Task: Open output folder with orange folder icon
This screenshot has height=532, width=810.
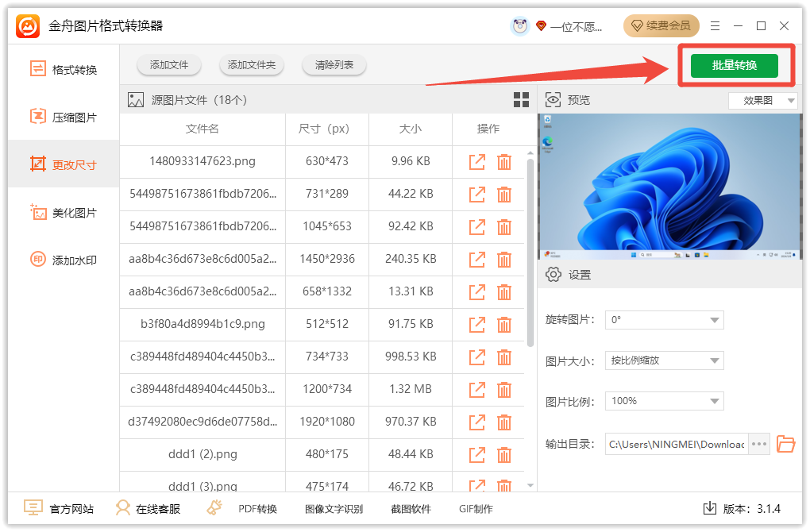Action: 785,444
